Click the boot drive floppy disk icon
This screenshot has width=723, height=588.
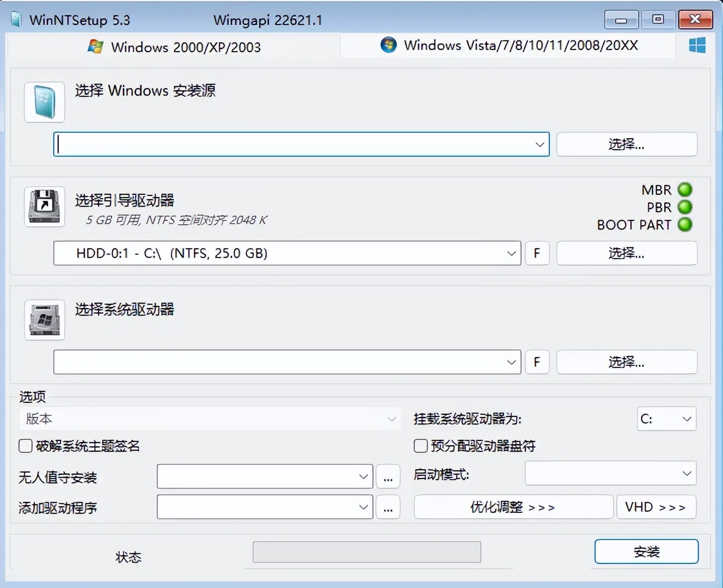[44, 207]
